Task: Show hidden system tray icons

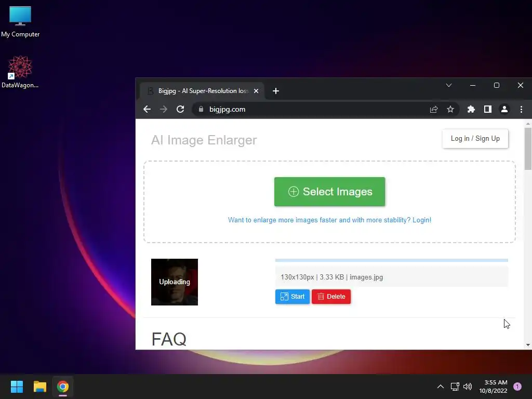Action: [x=441, y=387]
